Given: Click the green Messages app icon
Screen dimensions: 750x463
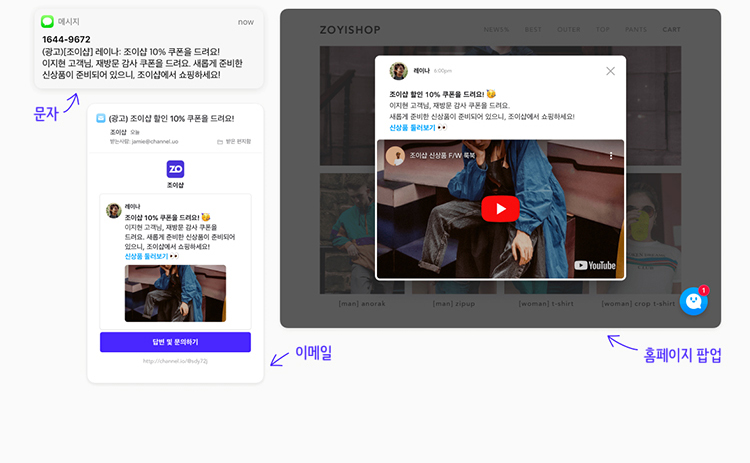Looking at the screenshot, I should [47, 22].
